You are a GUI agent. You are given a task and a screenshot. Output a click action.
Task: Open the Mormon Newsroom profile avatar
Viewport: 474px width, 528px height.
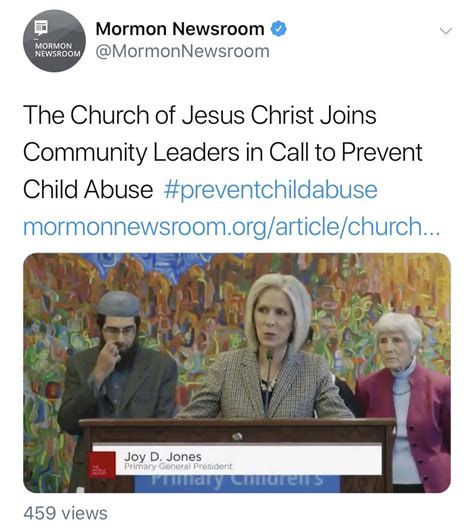[54, 41]
